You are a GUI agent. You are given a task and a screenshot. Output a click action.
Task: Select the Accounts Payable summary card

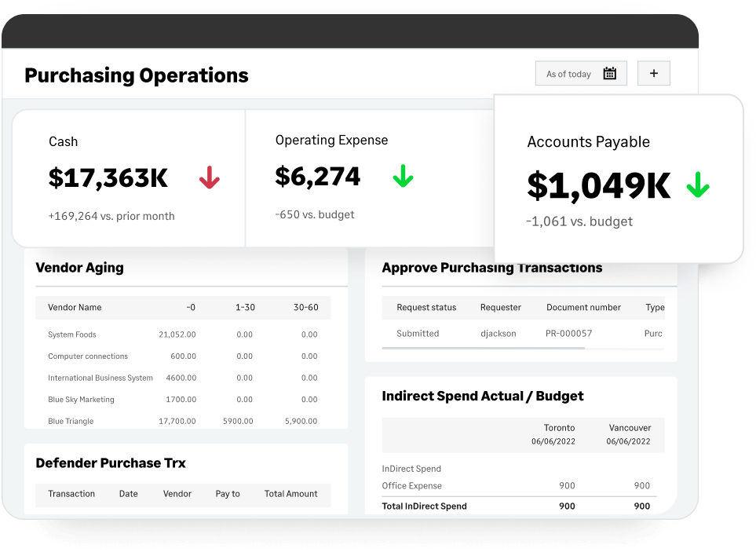[x=618, y=177]
